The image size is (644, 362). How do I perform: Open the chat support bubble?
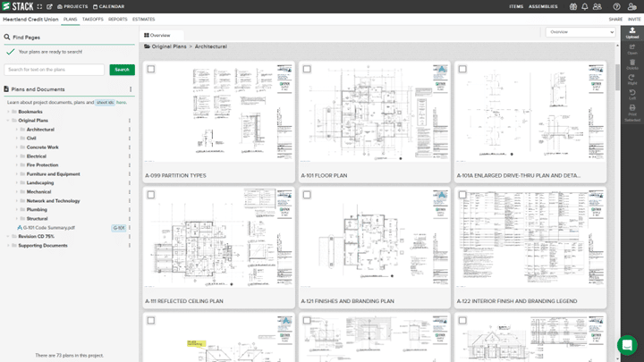(627, 345)
